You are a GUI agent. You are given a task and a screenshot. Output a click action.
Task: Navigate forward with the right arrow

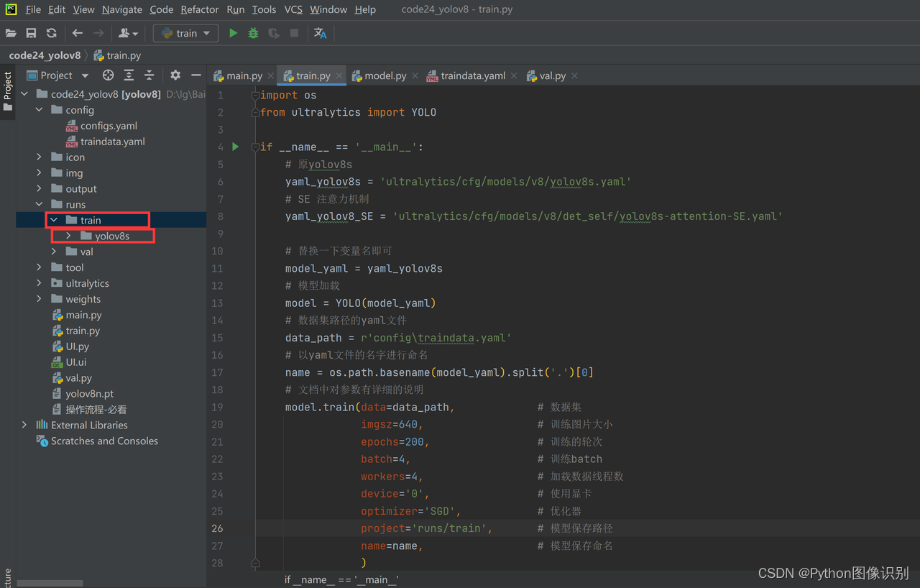[98, 33]
